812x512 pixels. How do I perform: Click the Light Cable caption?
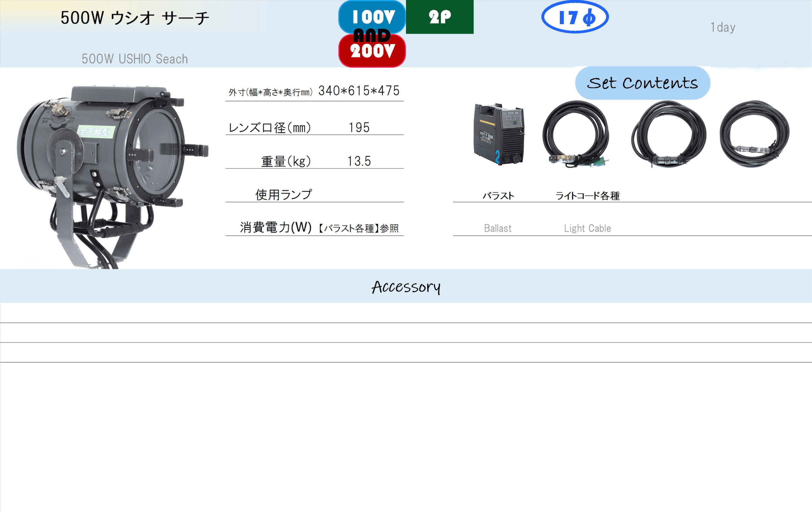(587, 229)
